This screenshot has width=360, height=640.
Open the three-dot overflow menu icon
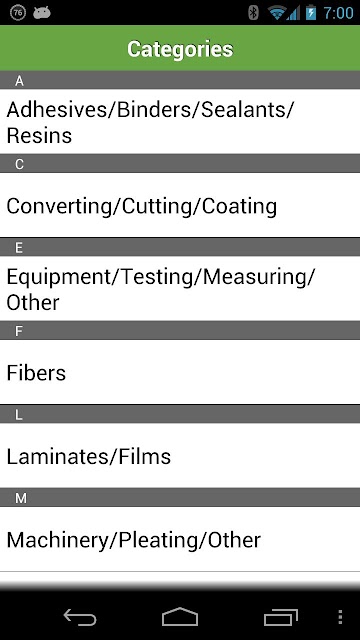point(340,617)
